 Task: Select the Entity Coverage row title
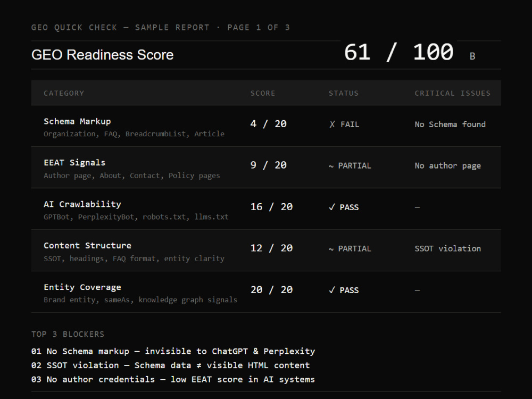pos(82,287)
